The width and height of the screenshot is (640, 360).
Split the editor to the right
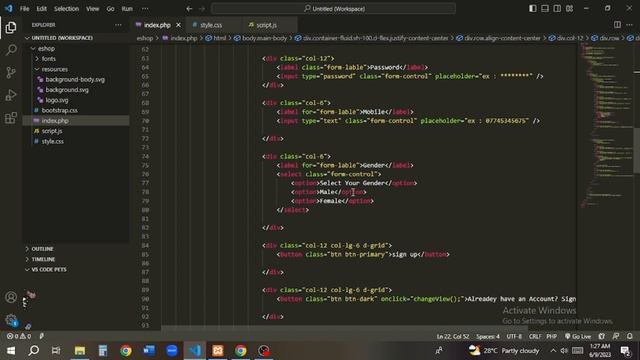tap(617, 25)
